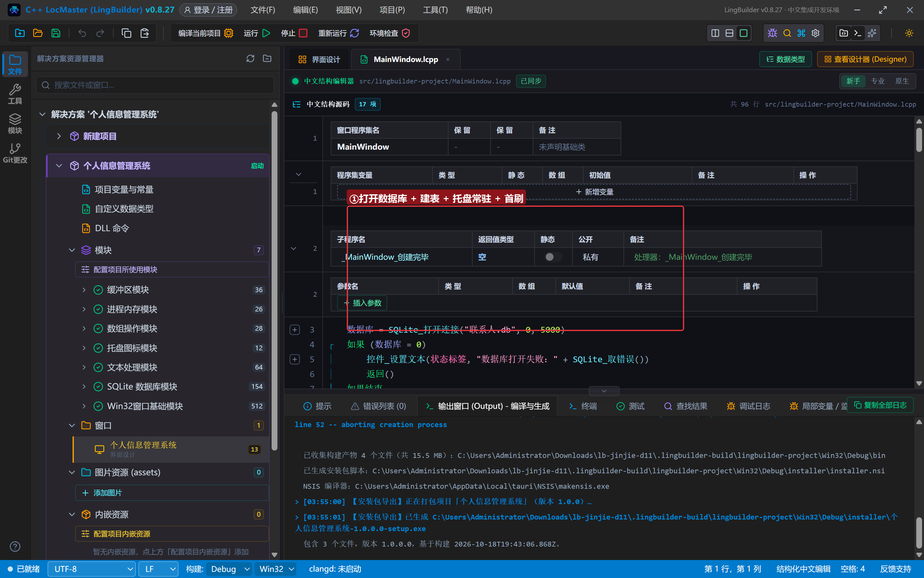This screenshot has height=578, width=924.
Task: Click 复制全部日志 button
Action: click(880, 405)
